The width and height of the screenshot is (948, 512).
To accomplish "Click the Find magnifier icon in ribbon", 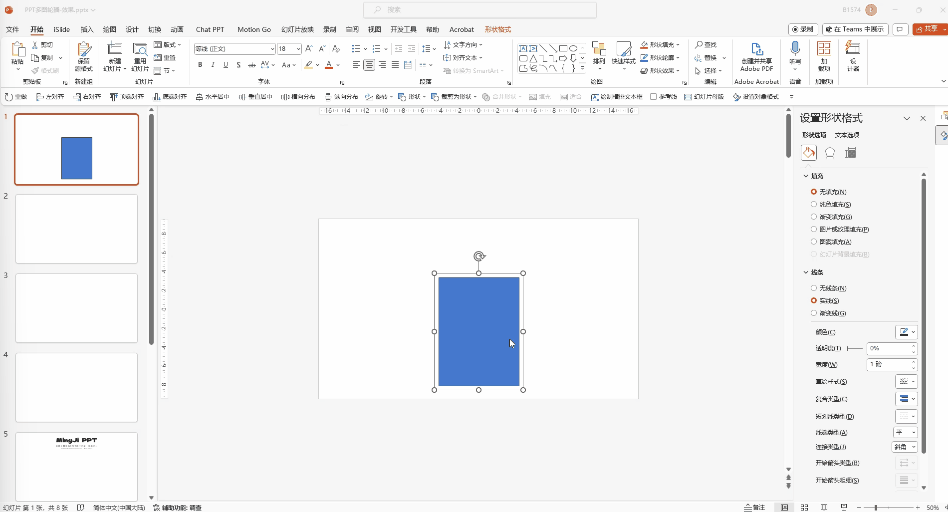I will pos(699,45).
